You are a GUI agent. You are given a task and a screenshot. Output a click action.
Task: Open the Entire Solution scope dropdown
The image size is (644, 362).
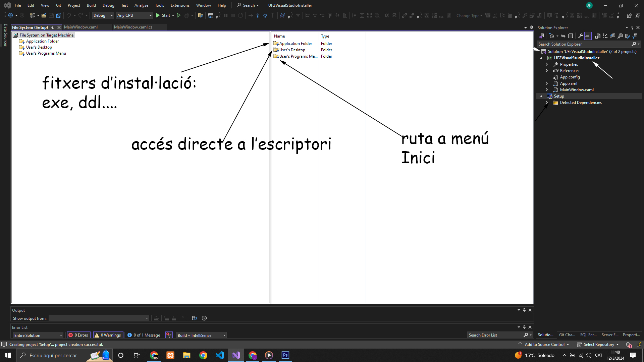point(38,335)
